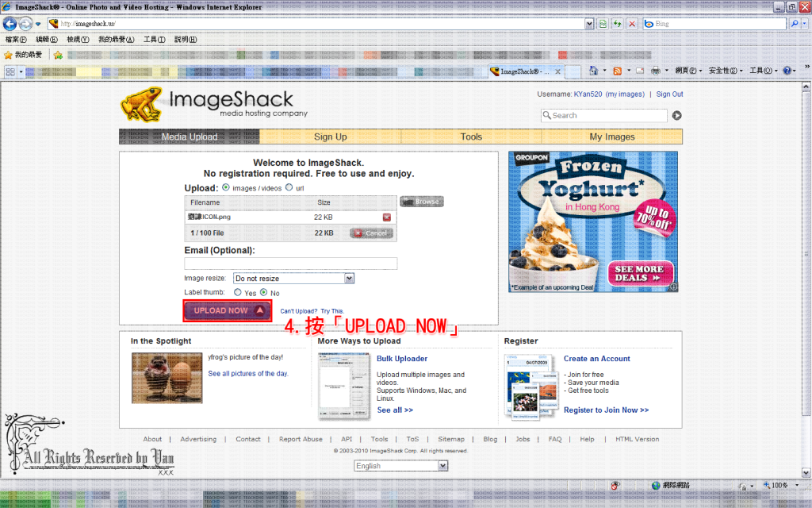The width and height of the screenshot is (812, 508).
Task: Open the 我的最愛(A) menu
Action: point(116,40)
